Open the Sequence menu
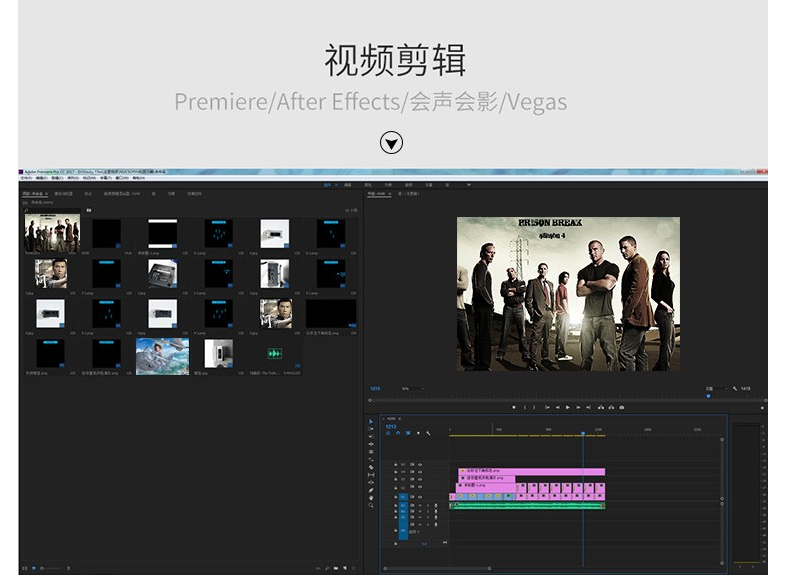 click(73, 178)
